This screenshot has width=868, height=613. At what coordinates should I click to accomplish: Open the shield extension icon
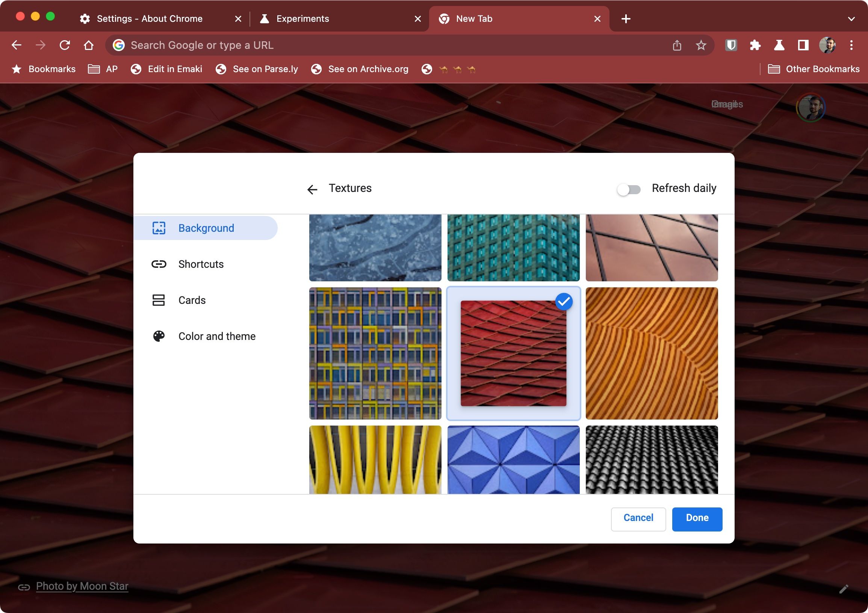[x=732, y=45]
